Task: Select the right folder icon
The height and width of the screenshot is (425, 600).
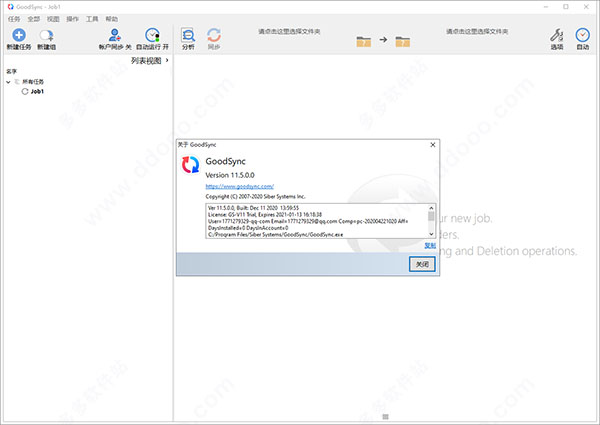Action: pos(403,41)
